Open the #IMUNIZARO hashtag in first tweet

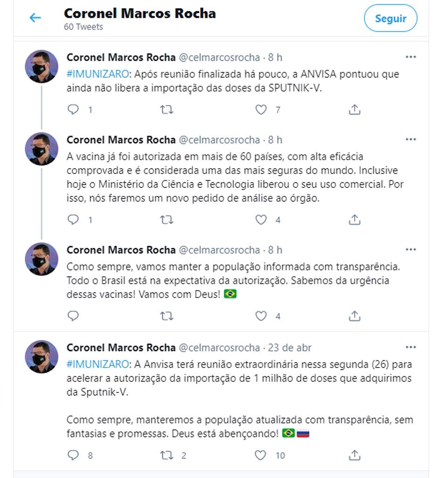coord(97,74)
